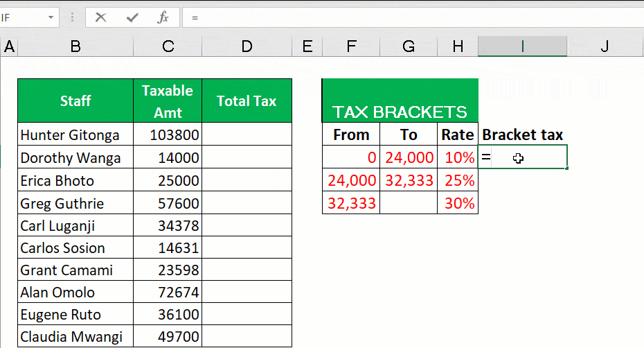Screen dimensions: 644x348
Task: Select the Dorothy Wanga cell
Action: pos(75,157)
